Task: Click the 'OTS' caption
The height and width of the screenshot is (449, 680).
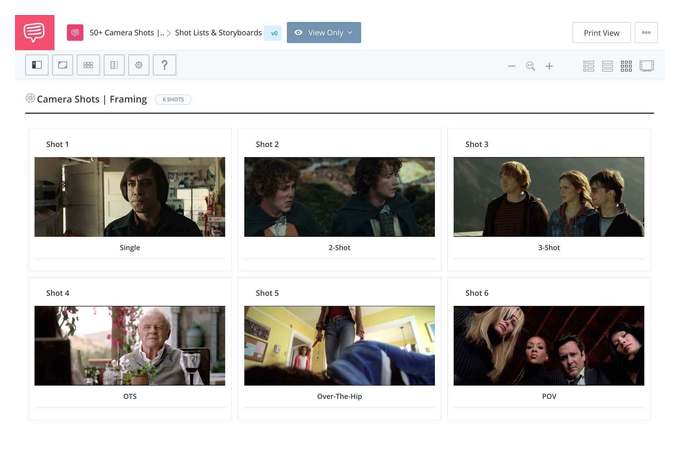Action: coord(130,397)
